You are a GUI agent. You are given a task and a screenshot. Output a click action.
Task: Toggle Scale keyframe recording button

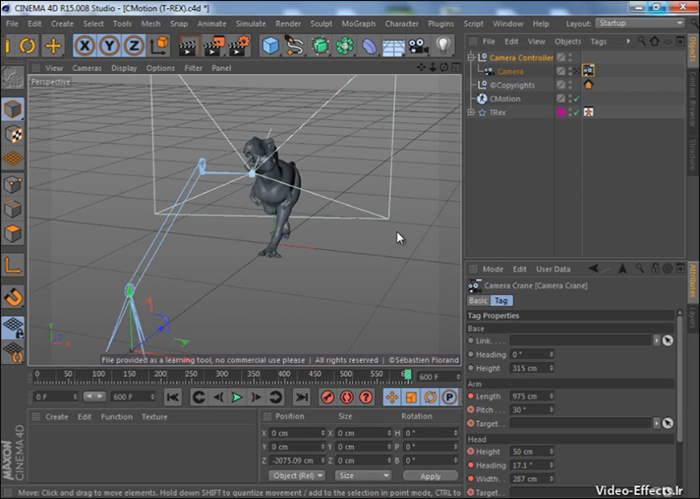[411, 397]
